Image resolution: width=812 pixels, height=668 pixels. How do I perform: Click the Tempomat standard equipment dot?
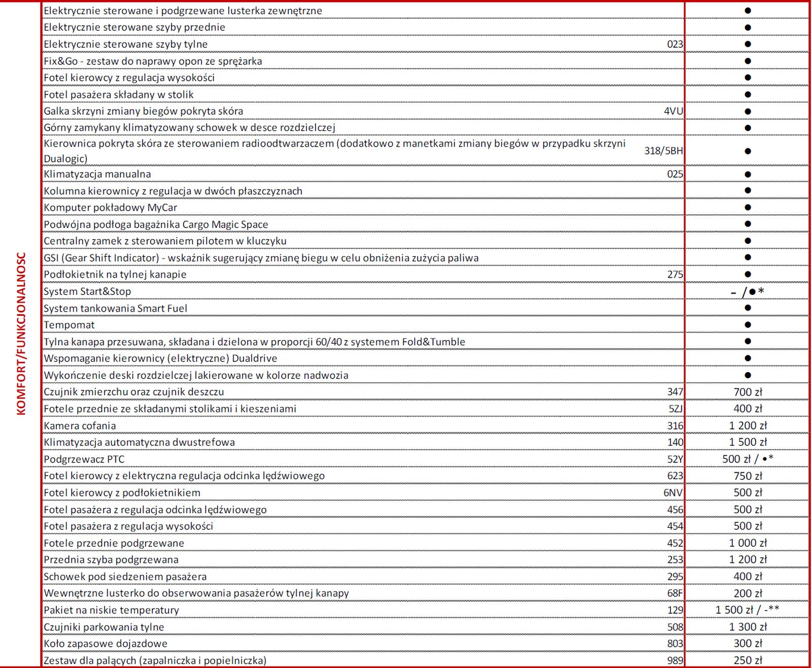pyautogui.click(x=747, y=324)
